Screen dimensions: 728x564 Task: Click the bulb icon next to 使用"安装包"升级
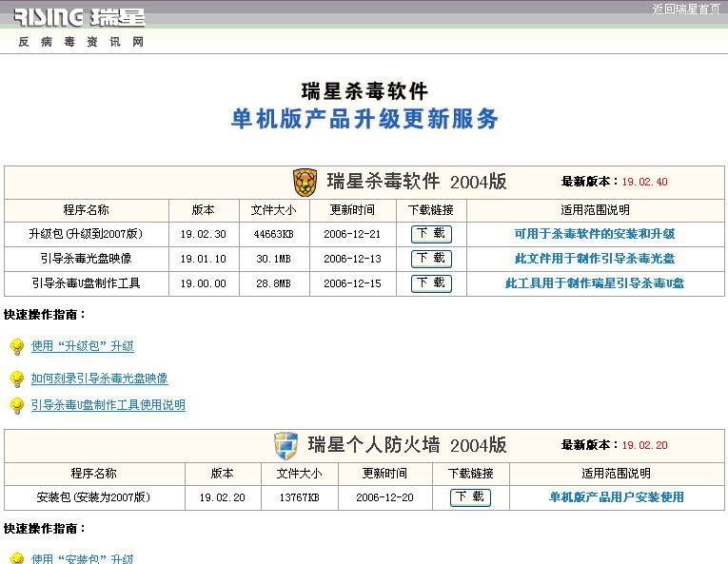click(x=17, y=558)
